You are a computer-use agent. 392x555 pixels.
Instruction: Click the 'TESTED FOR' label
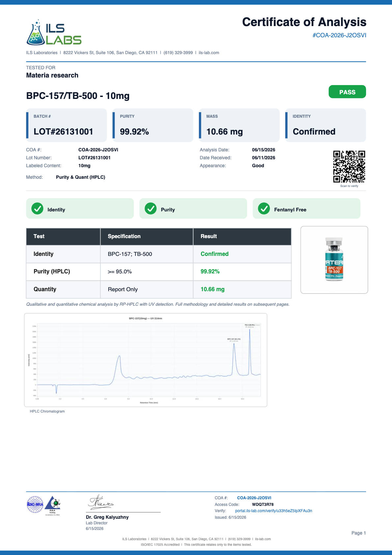[41, 68]
